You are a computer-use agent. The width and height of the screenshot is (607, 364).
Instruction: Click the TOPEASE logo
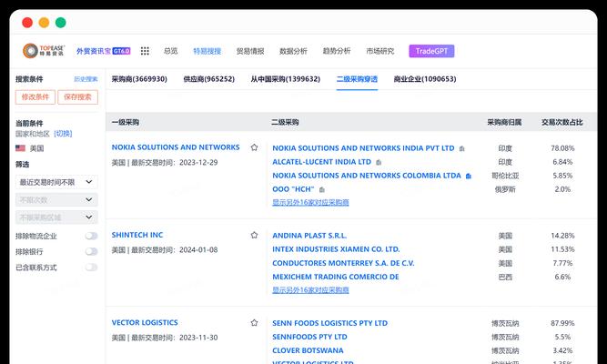44,51
